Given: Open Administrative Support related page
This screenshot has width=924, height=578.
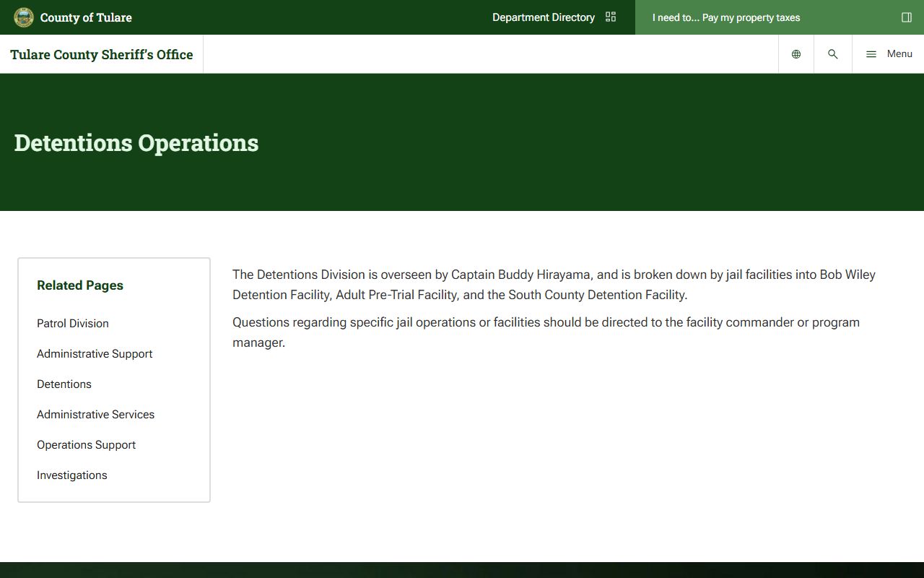Looking at the screenshot, I should [95, 354].
